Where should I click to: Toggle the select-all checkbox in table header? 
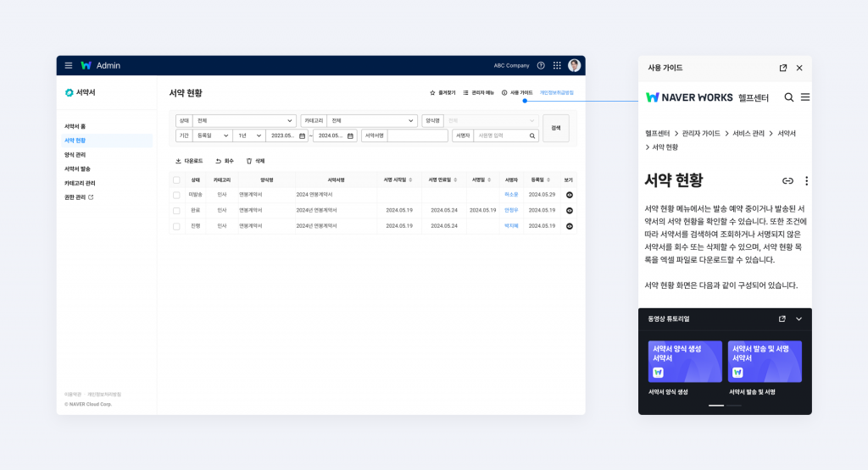pyautogui.click(x=176, y=180)
